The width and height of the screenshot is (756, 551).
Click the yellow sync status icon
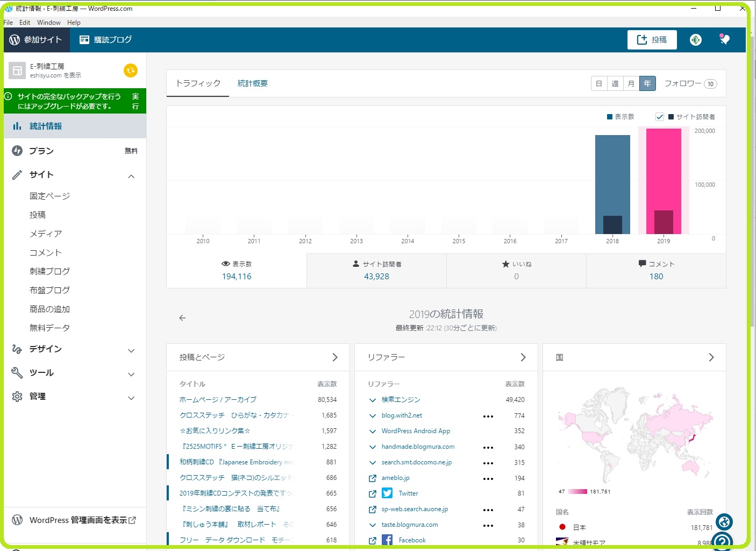131,70
